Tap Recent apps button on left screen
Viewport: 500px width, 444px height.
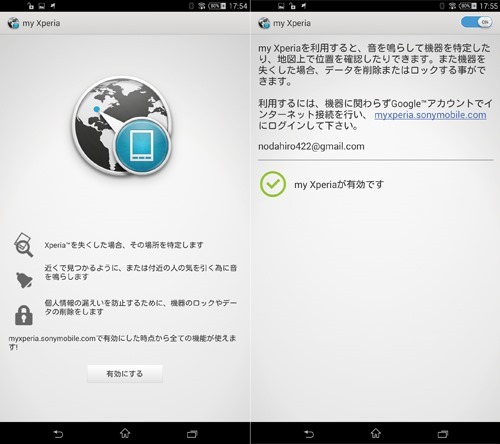tap(192, 434)
